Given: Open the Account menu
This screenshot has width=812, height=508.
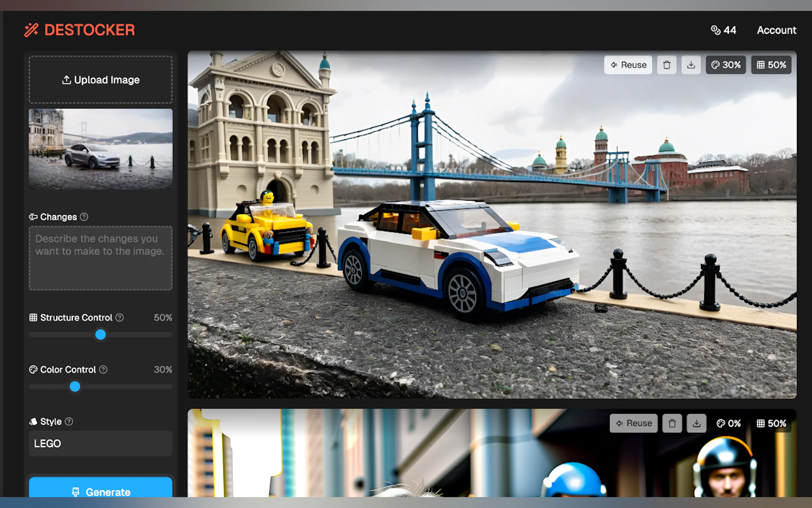Looking at the screenshot, I should click(777, 30).
